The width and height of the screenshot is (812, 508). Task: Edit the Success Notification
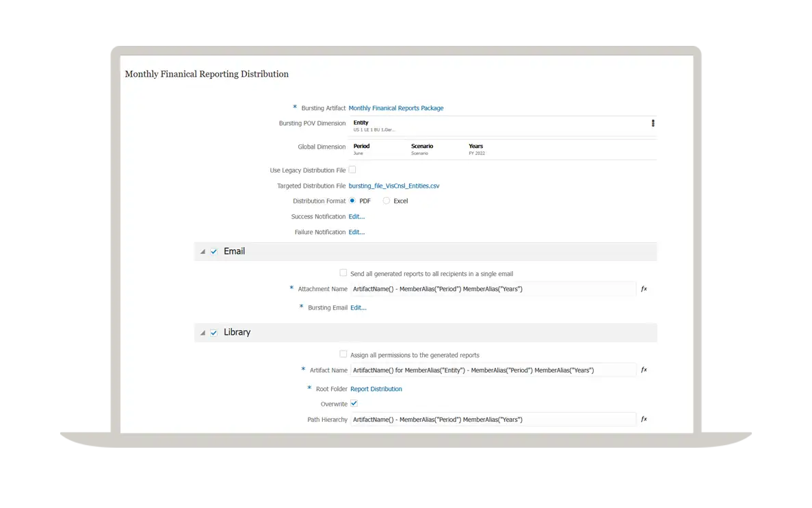[x=356, y=216]
